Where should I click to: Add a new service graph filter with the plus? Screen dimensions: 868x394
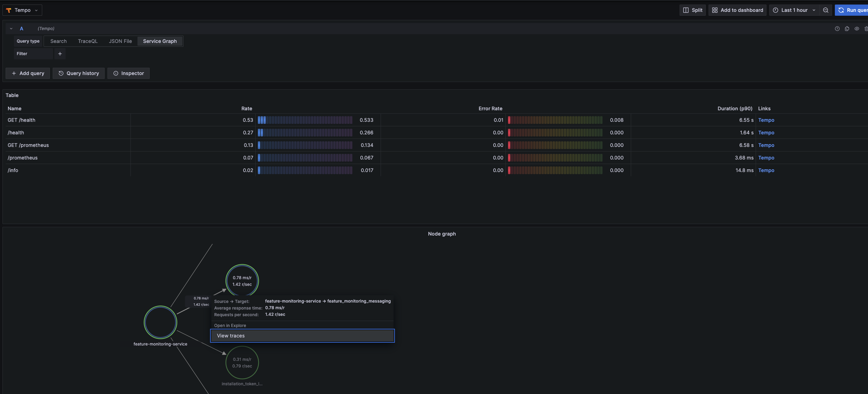pyautogui.click(x=60, y=53)
